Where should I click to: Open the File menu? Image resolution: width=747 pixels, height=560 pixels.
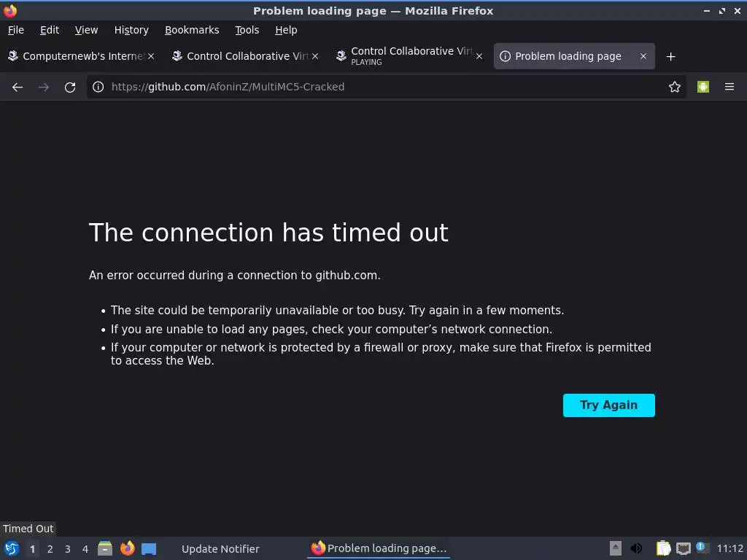[16, 30]
